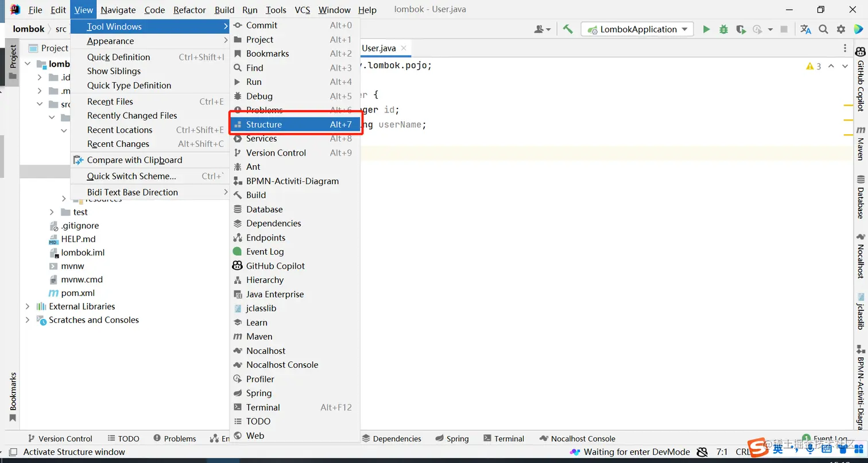Expand the Scratches and Consoles node
Screen dimensions: 868x463
(x=28, y=320)
